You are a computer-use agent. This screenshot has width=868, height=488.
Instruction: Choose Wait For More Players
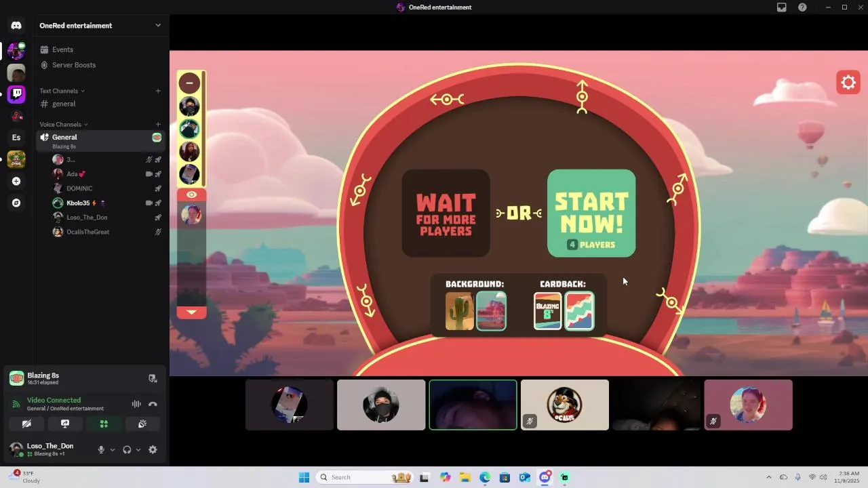coord(446,213)
